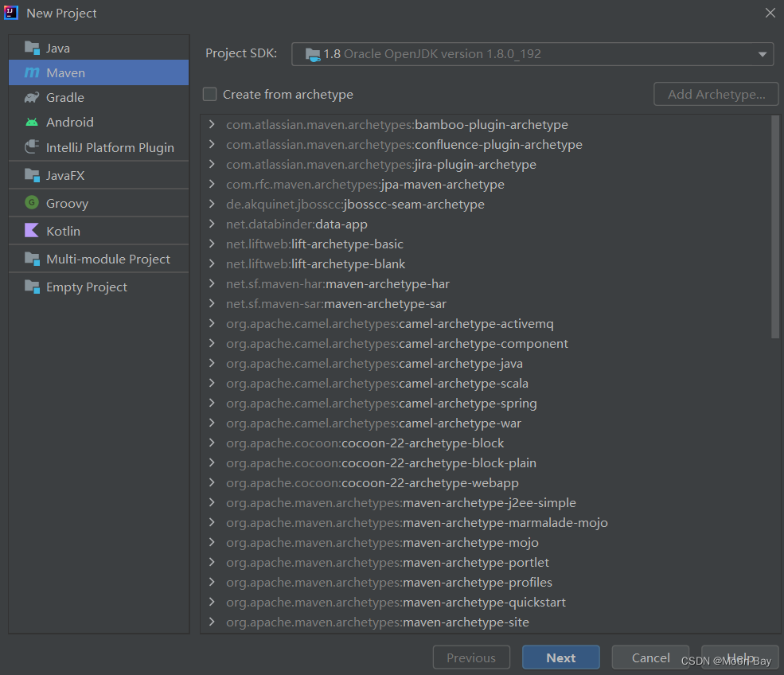This screenshot has height=675, width=784.
Task: Expand jpa-maven-archetype entry
Action: point(212,185)
